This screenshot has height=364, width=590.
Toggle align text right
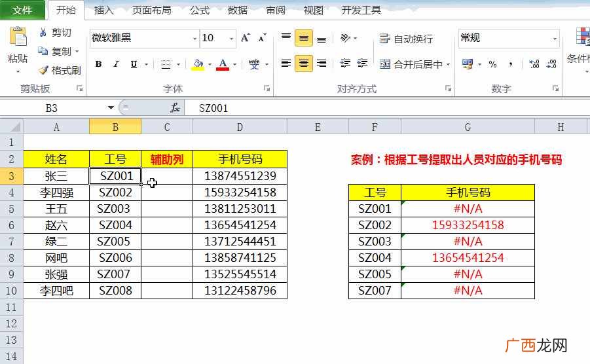[322, 63]
